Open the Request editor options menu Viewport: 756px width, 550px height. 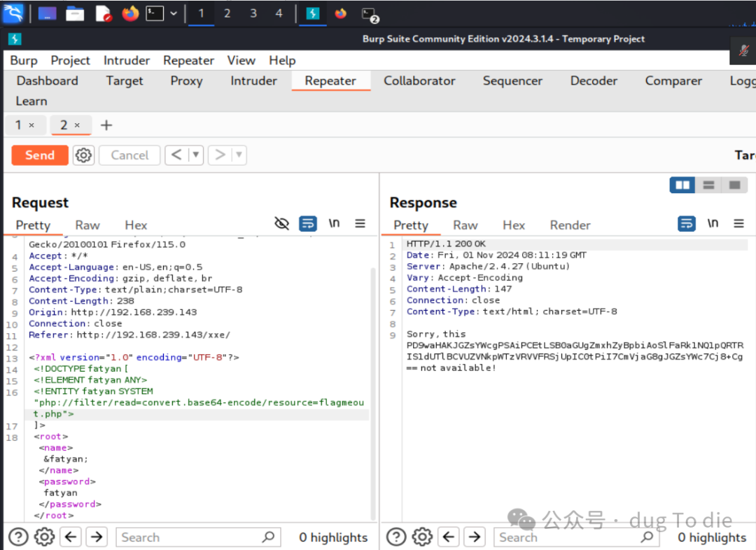tap(360, 223)
